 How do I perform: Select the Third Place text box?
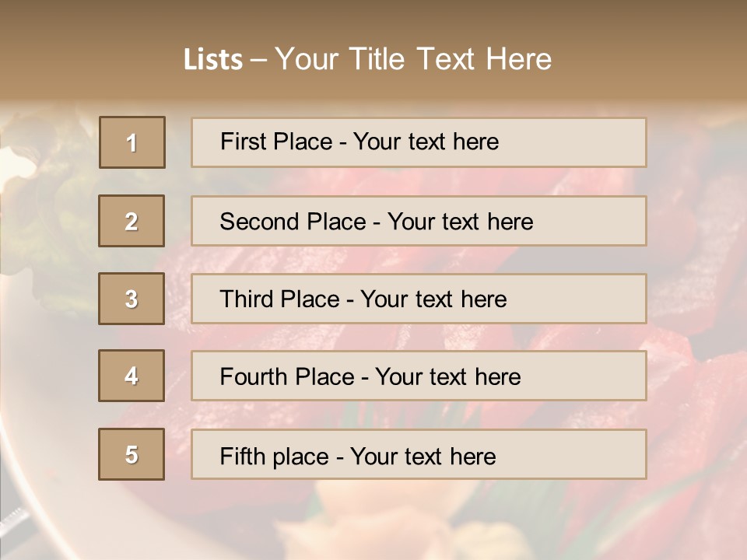pos(419,299)
